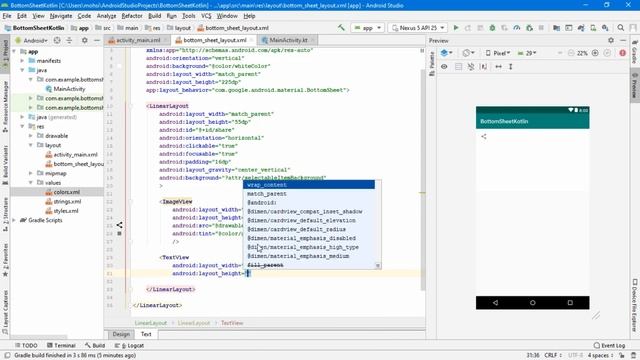Zoom out preview with minus circle icon

(x=571, y=53)
